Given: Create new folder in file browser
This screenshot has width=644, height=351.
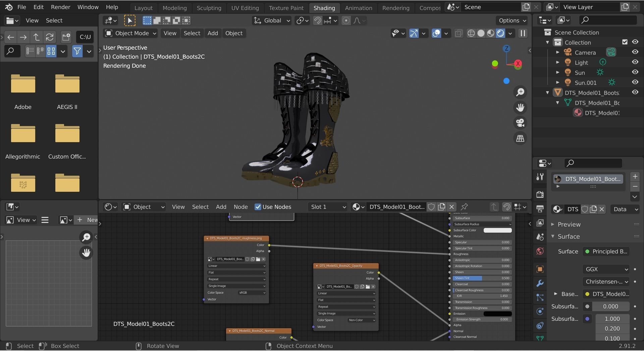Looking at the screenshot, I should coord(66,37).
